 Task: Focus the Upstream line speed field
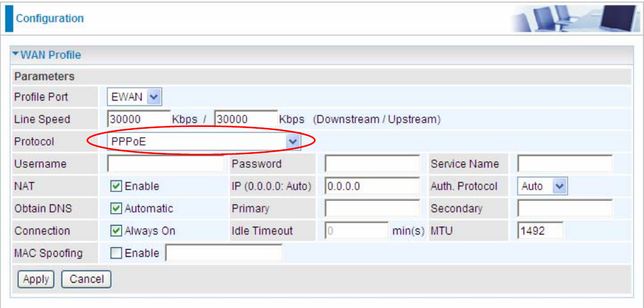pyautogui.click(x=246, y=119)
